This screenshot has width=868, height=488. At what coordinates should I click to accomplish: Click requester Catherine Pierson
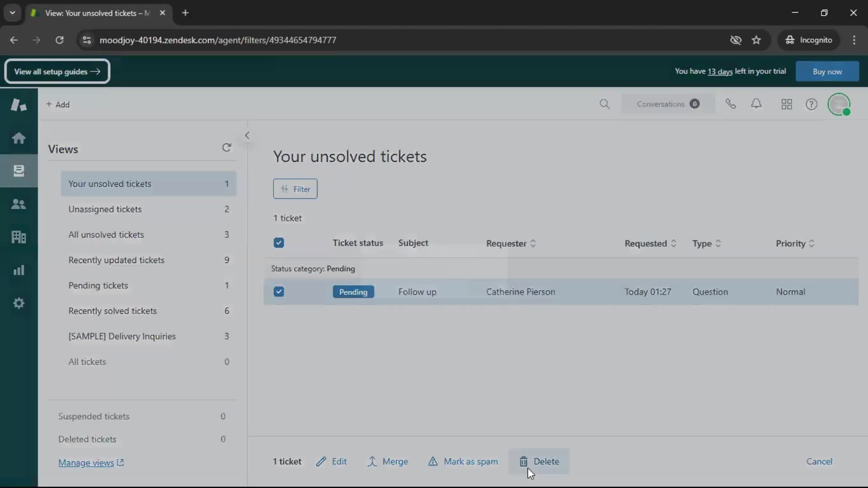pos(520,292)
